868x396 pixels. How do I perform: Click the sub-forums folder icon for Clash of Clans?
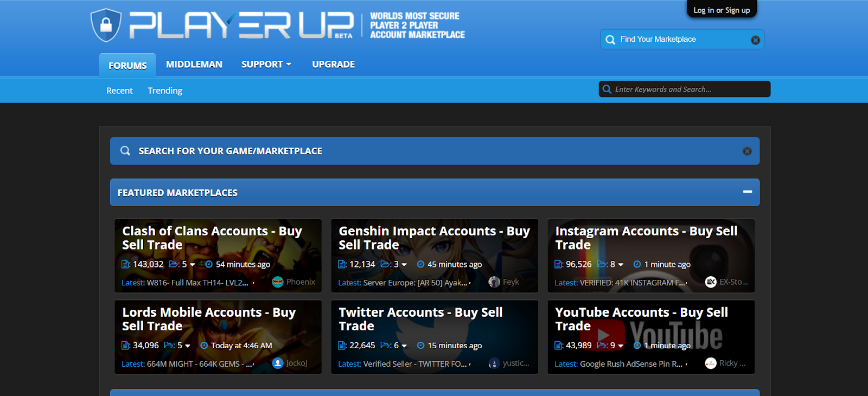point(174,264)
